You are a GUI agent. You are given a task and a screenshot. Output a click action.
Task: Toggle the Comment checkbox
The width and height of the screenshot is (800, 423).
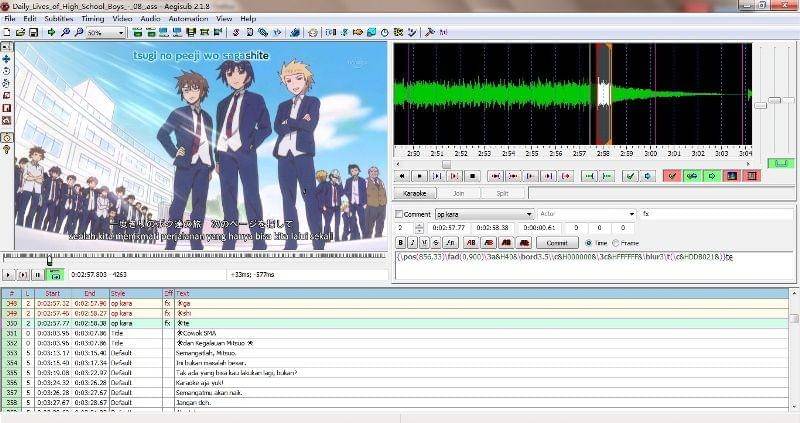(x=400, y=214)
